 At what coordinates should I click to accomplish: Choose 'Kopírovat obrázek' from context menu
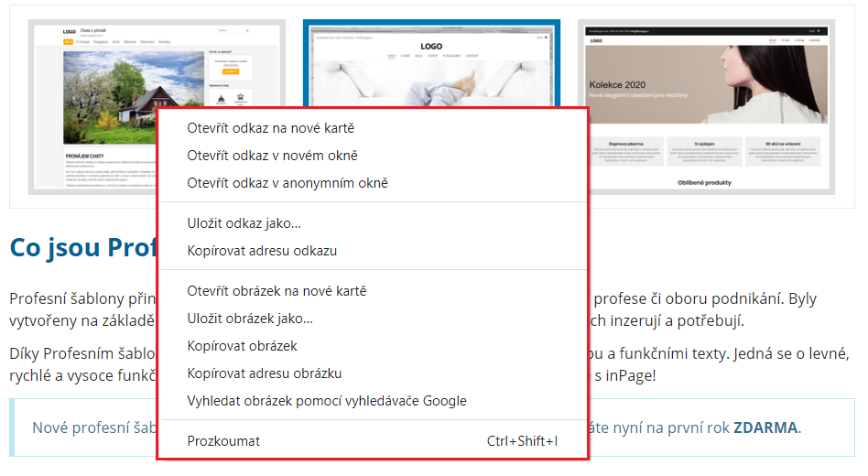[242, 346]
